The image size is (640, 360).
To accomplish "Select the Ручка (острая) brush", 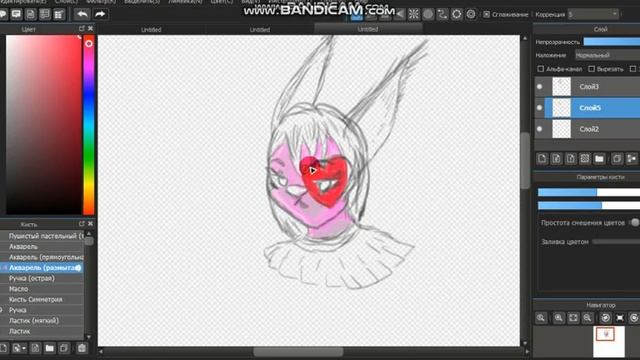I will click(42, 278).
